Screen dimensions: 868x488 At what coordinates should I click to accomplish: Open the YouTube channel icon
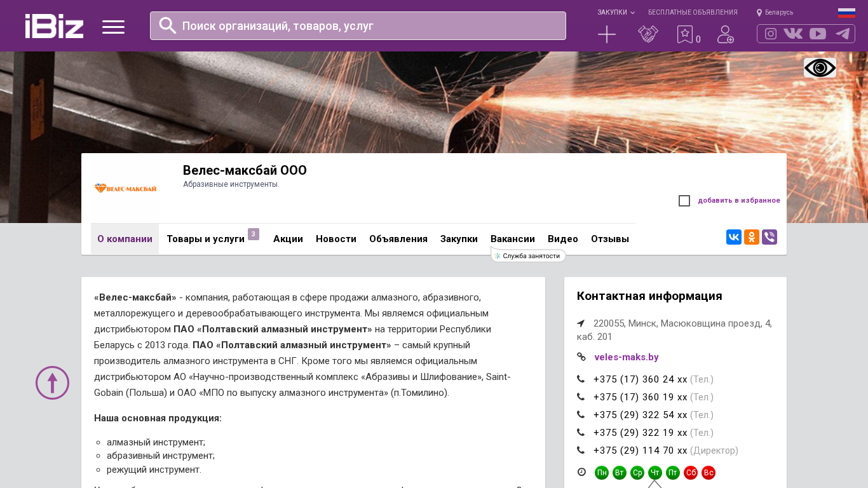point(818,34)
